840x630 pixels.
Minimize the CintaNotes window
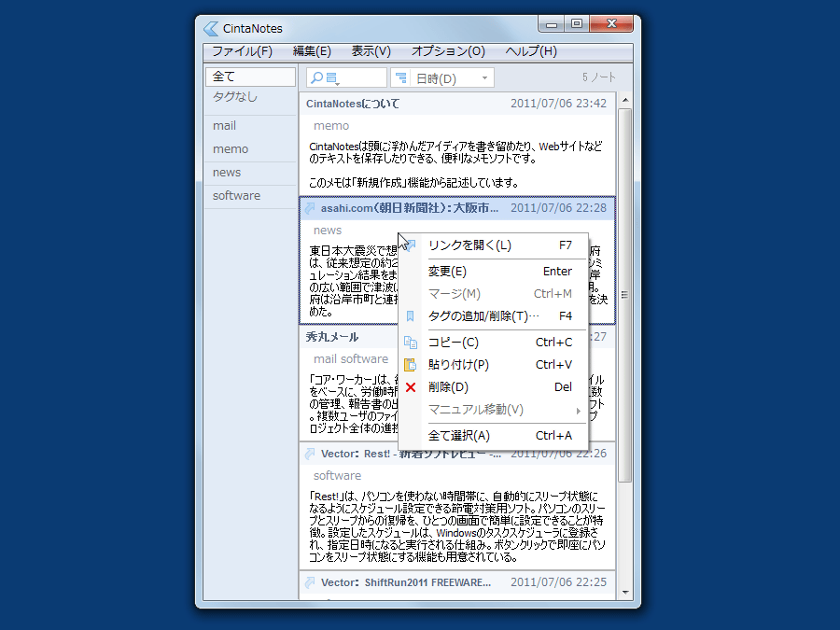tap(552, 24)
